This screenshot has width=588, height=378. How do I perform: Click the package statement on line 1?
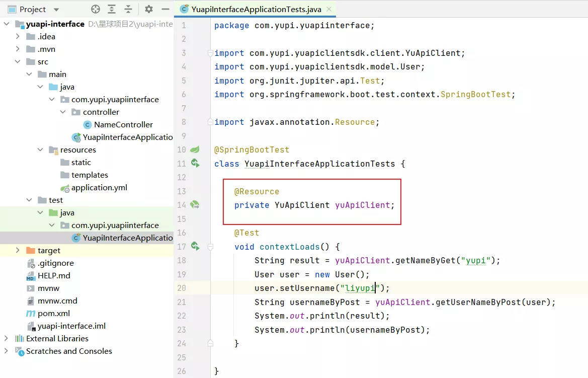pyautogui.click(x=294, y=26)
